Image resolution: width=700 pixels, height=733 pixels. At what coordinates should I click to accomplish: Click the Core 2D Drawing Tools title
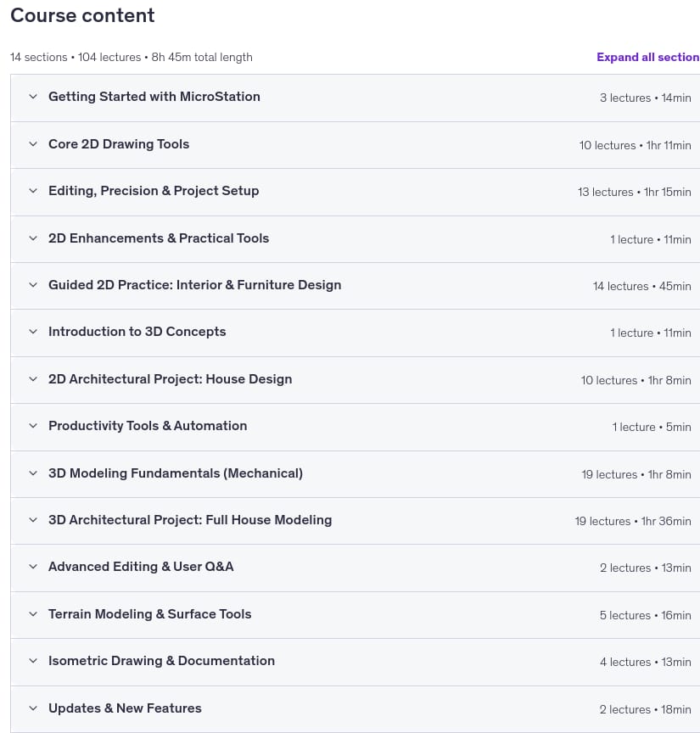[119, 144]
